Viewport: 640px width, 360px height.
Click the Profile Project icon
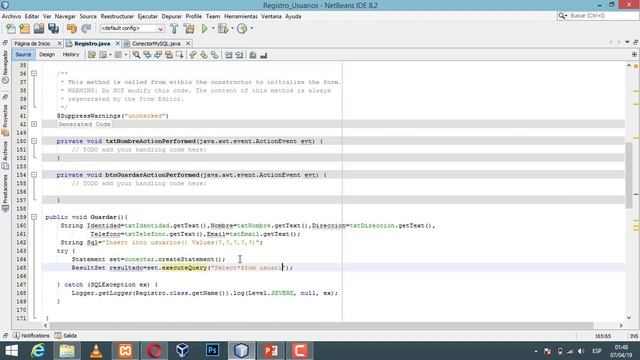(x=242, y=29)
